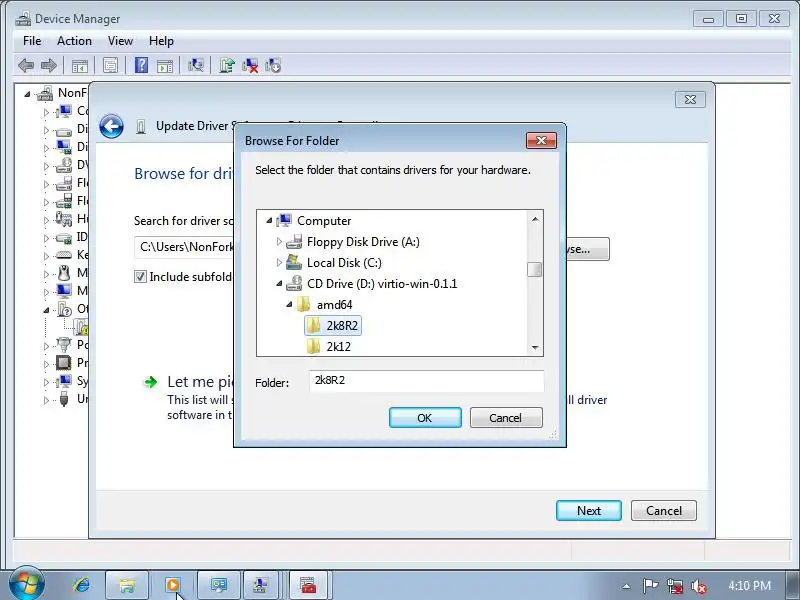Launch Internet Explorer from the taskbar
This screenshot has width=800, height=600.
click(82, 585)
